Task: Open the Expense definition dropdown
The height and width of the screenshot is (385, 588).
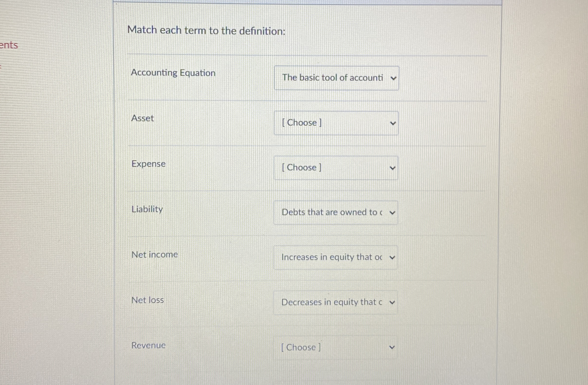Action: coord(336,168)
